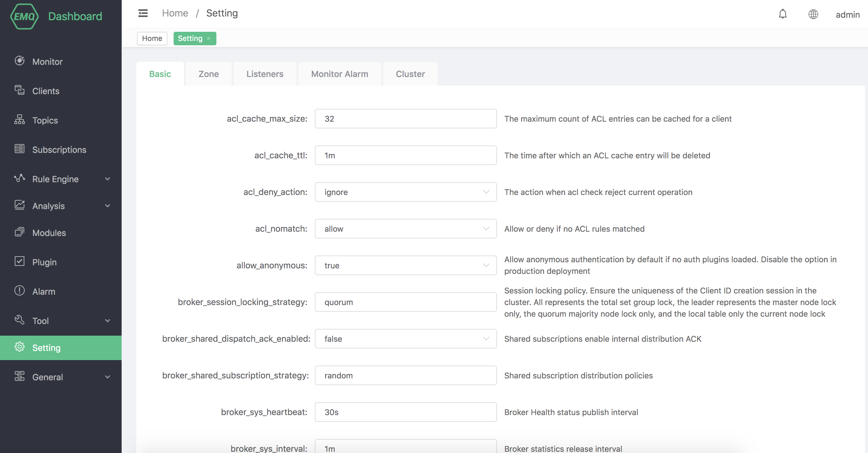Expand the Tool submenu chevron
Screen dimensions: 868x453
pos(108,321)
